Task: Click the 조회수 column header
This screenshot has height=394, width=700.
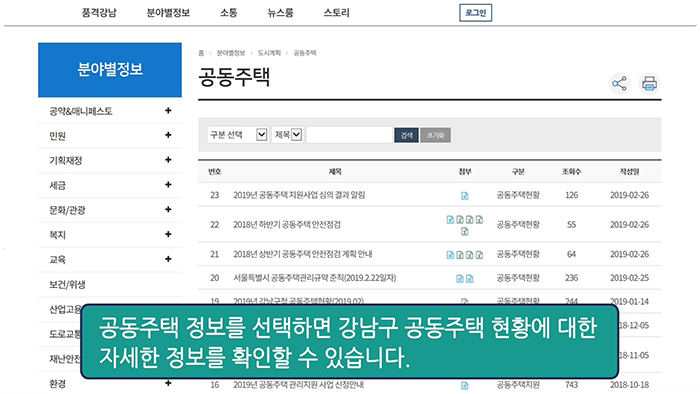Action: 571,171
